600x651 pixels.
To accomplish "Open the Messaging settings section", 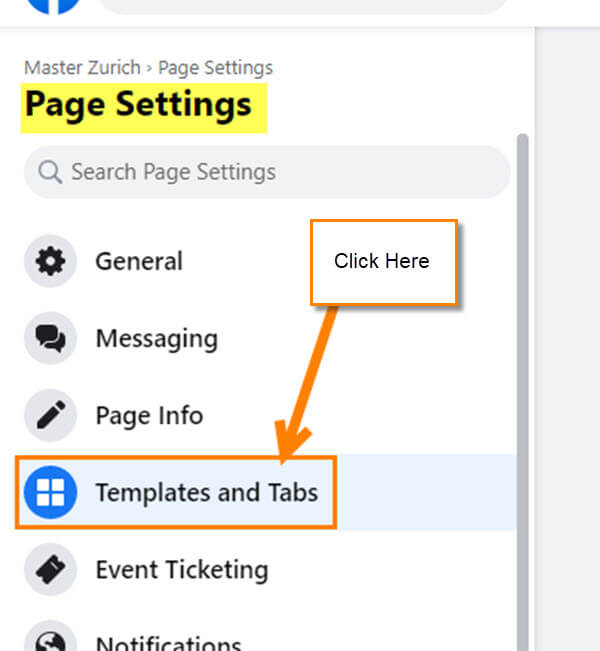I will [x=266, y=338].
